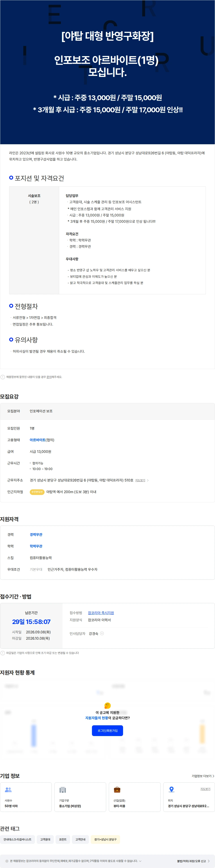Click the 야탑역 에서 200m distance text

click(x=71, y=492)
